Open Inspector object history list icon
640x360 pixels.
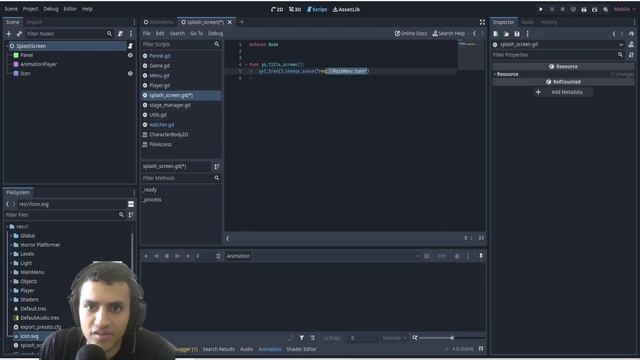pyautogui.click(x=631, y=33)
